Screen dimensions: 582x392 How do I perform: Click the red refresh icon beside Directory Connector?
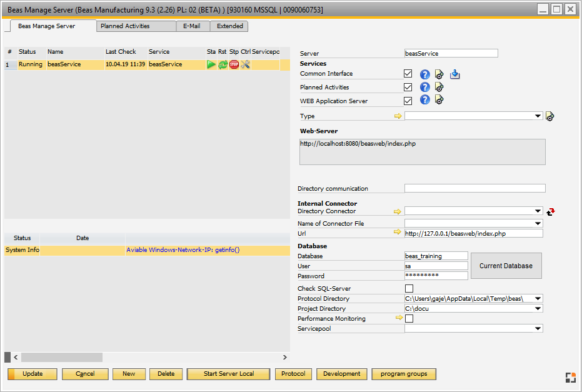tap(551, 211)
